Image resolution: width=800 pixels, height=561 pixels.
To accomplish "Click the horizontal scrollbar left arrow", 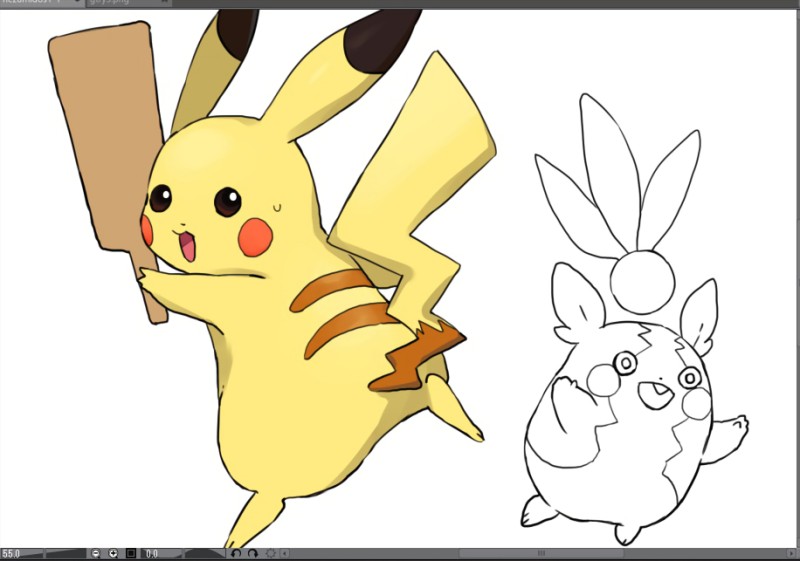I will [x=285, y=553].
